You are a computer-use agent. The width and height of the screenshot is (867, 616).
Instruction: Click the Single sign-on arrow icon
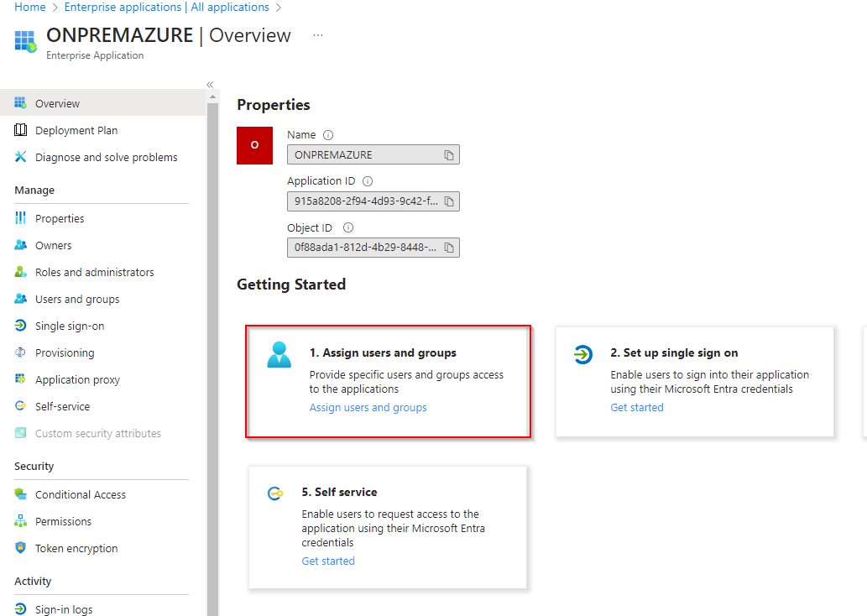20,325
